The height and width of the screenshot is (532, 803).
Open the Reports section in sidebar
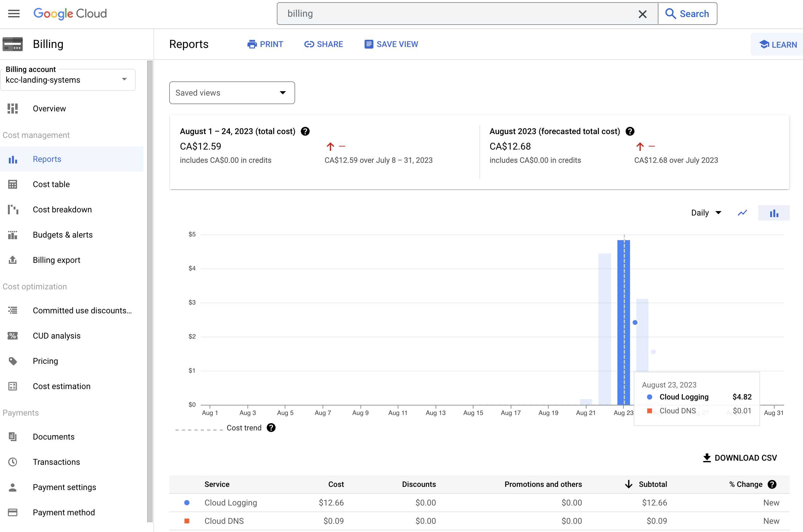point(47,159)
